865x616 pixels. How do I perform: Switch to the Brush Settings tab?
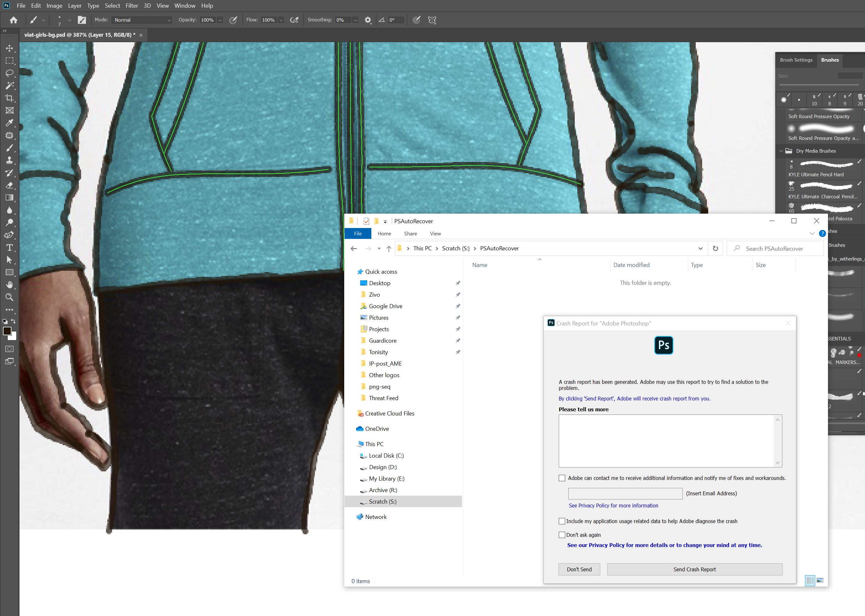coord(796,60)
